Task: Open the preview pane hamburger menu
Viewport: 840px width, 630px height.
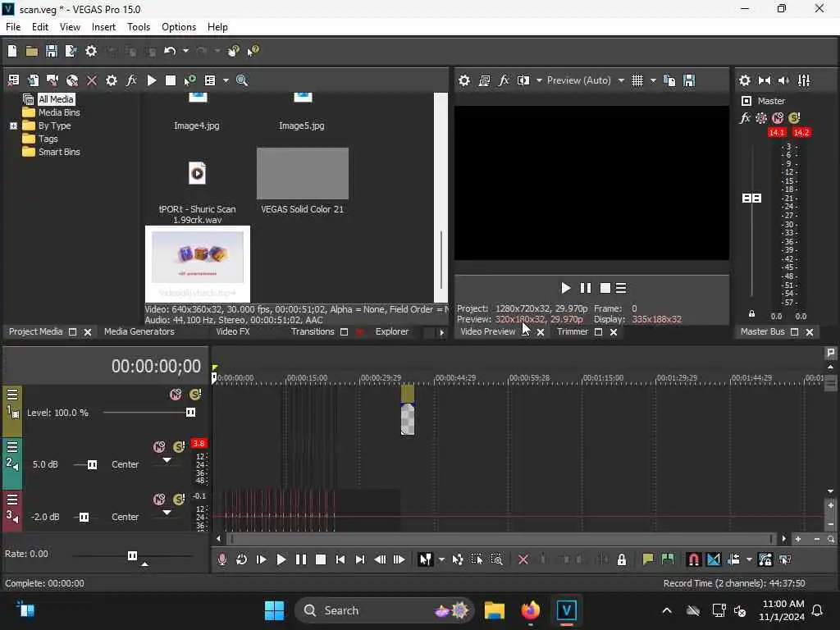Action: tap(621, 288)
